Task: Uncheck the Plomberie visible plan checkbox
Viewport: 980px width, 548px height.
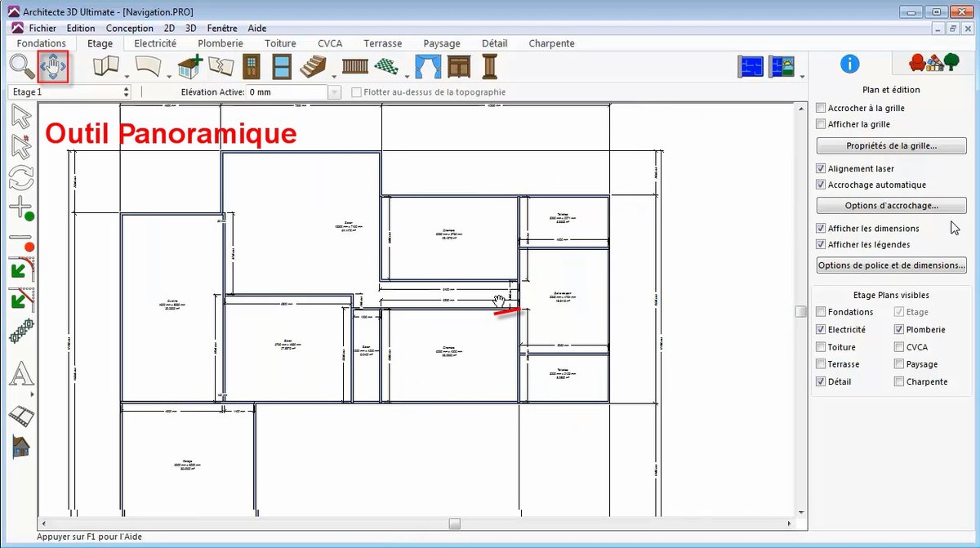Action: [x=899, y=330]
